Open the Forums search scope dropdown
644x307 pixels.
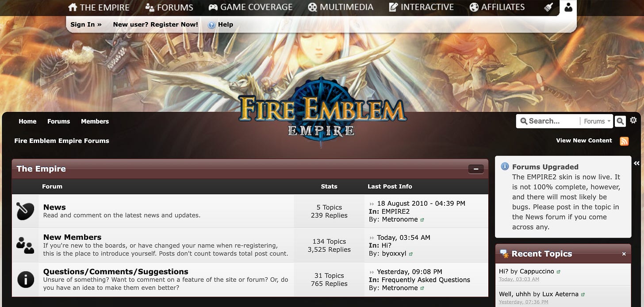[x=597, y=121]
